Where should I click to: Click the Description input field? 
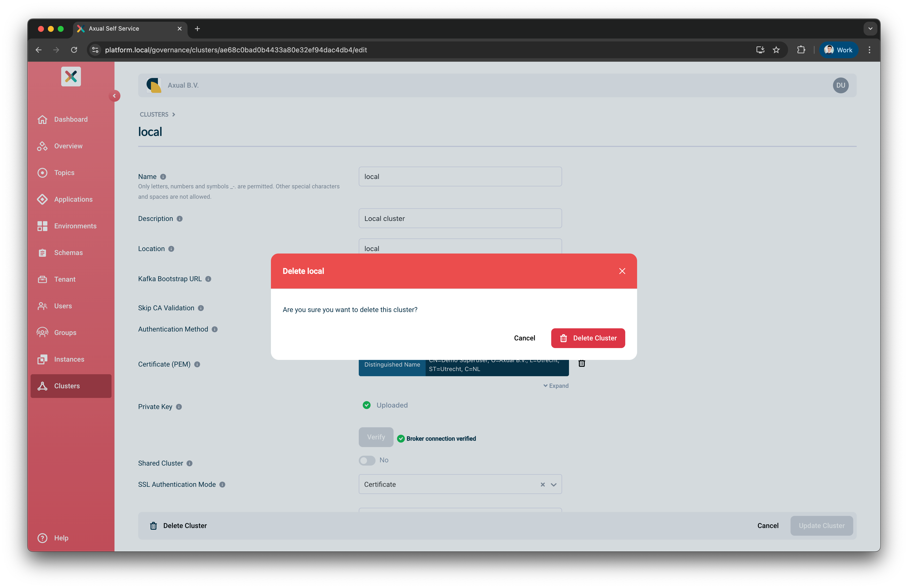tap(460, 218)
